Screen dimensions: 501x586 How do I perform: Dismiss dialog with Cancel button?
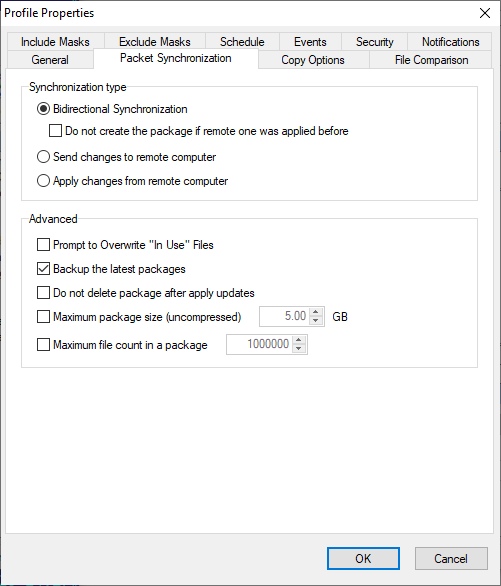point(451,558)
